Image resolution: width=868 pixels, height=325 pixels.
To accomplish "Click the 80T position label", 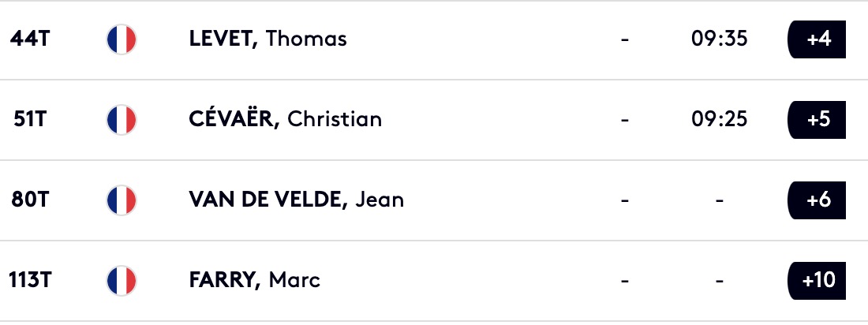I will point(30,200).
